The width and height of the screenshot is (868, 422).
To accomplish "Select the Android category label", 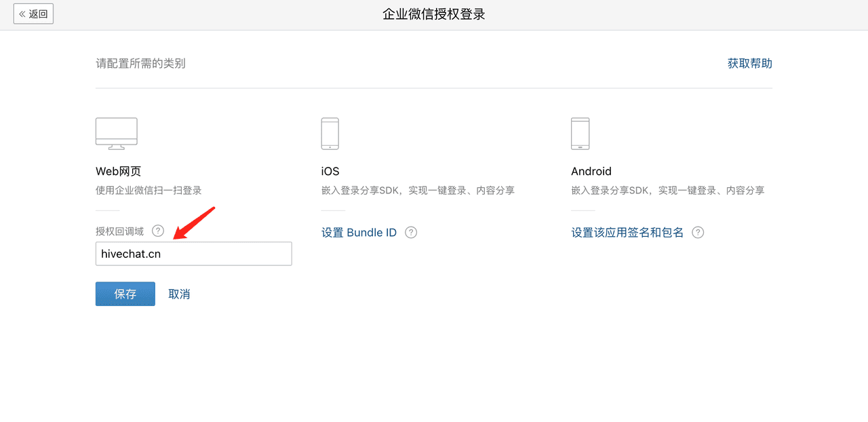I will [591, 171].
